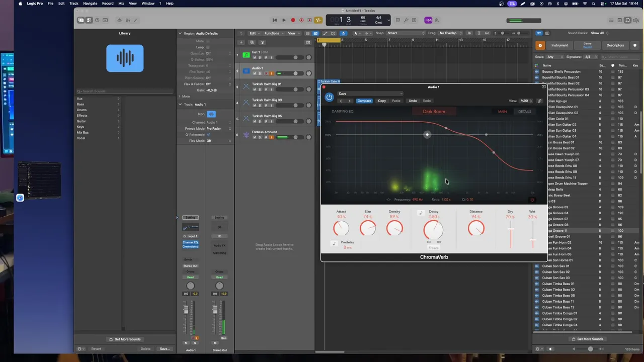Screen dimensions: 644x362
Task: Click the Predelay note sync icon
Action: (x=334, y=243)
